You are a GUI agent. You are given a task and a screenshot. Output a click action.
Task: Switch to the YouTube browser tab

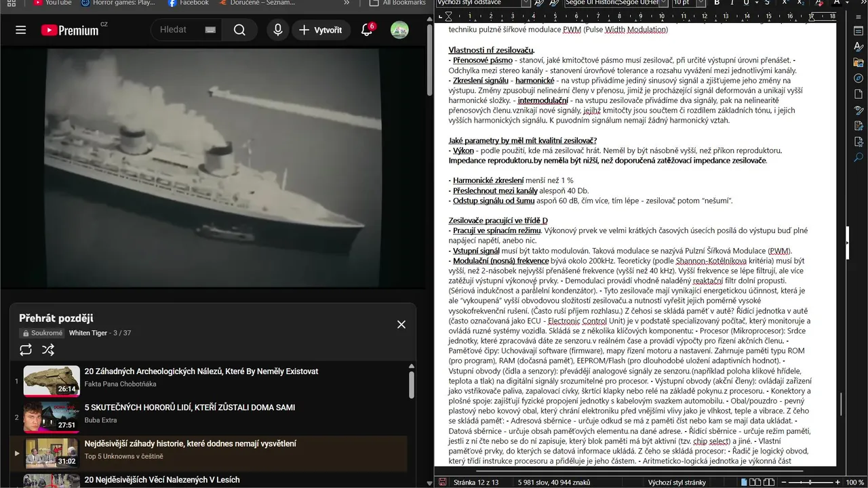pos(52,3)
